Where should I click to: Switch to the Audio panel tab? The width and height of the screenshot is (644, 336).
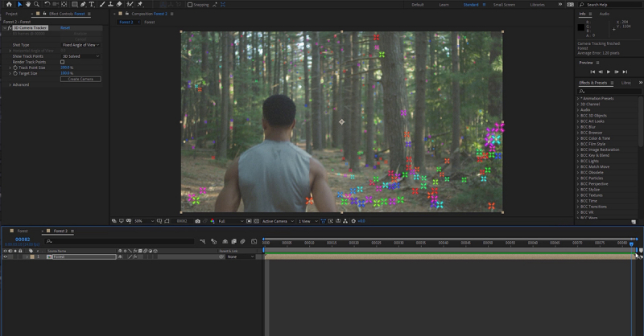(x=605, y=14)
